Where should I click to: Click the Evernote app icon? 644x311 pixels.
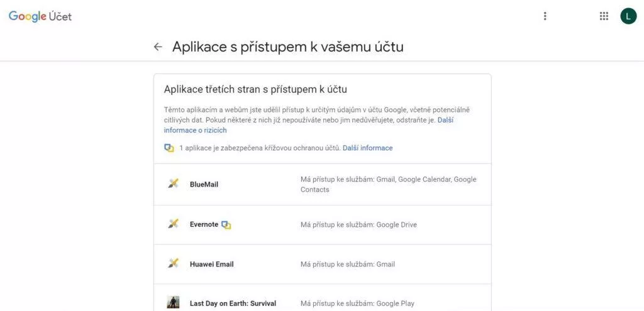click(173, 224)
